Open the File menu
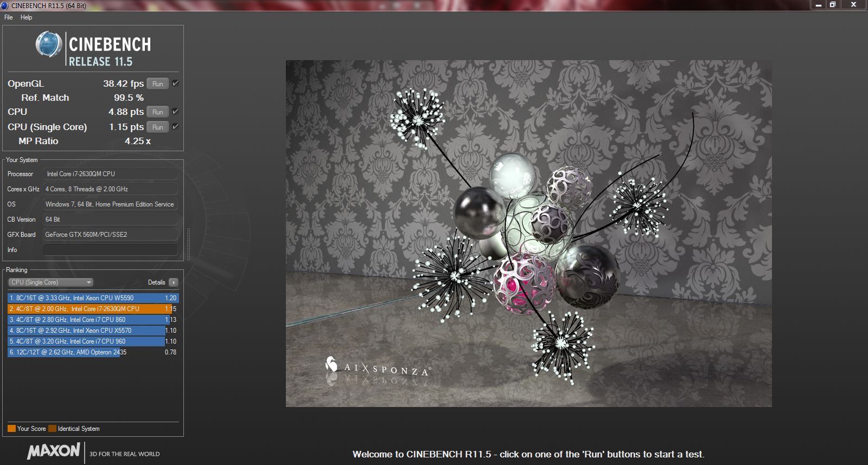Image resolution: width=868 pixels, height=465 pixels. (x=9, y=17)
